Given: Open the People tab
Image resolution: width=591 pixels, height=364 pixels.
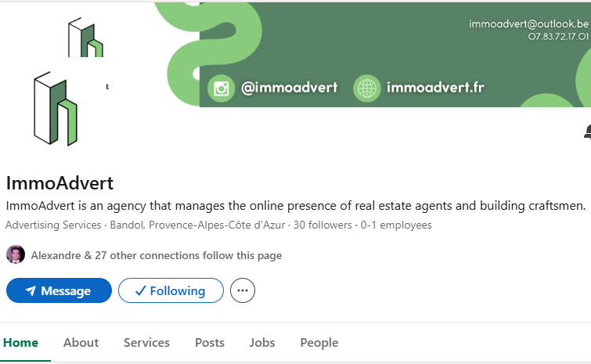Looking at the screenshot, I should click(319, 343).
